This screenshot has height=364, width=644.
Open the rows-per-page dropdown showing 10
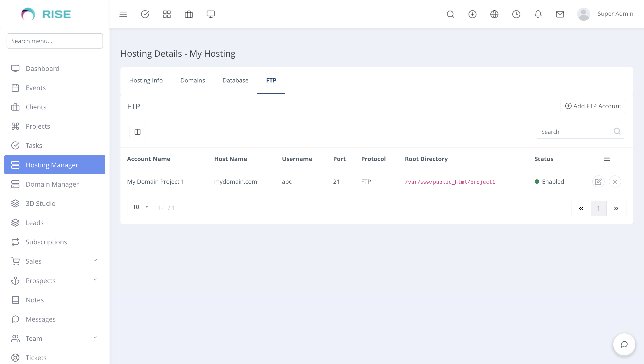pos(139,207)
